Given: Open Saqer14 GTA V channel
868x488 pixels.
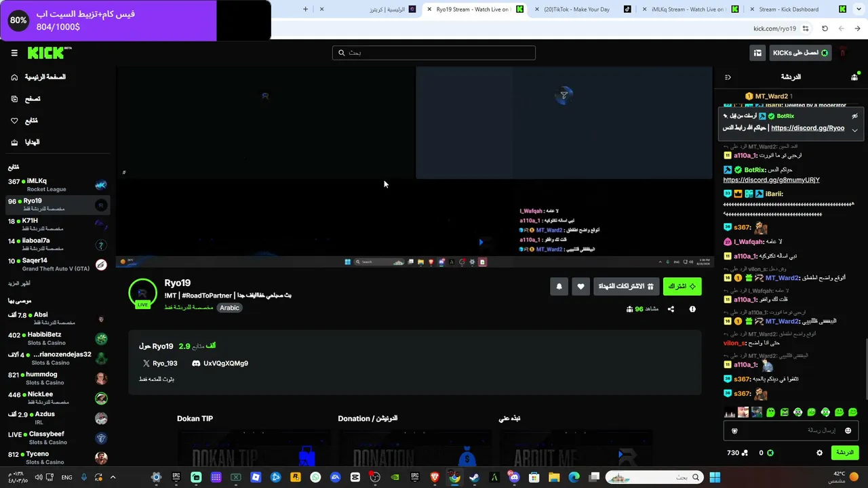Looking at the screenshot, I should 58,264.
